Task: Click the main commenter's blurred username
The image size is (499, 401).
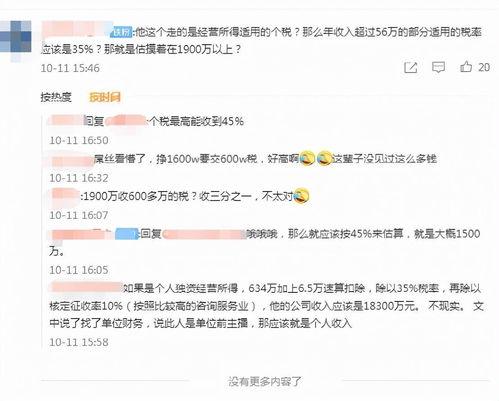Action: pos(76,30)
